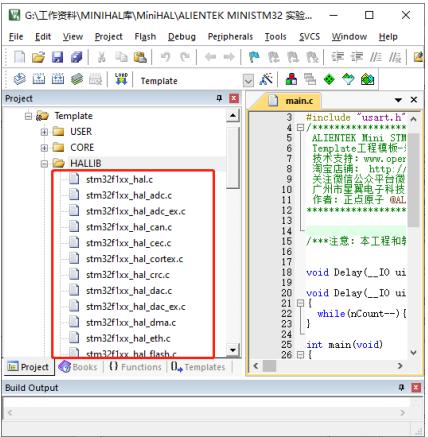The height and width of the screenshot is (437, 428).
Task: Close the Project panel
Action: click(x=234, y=98)
